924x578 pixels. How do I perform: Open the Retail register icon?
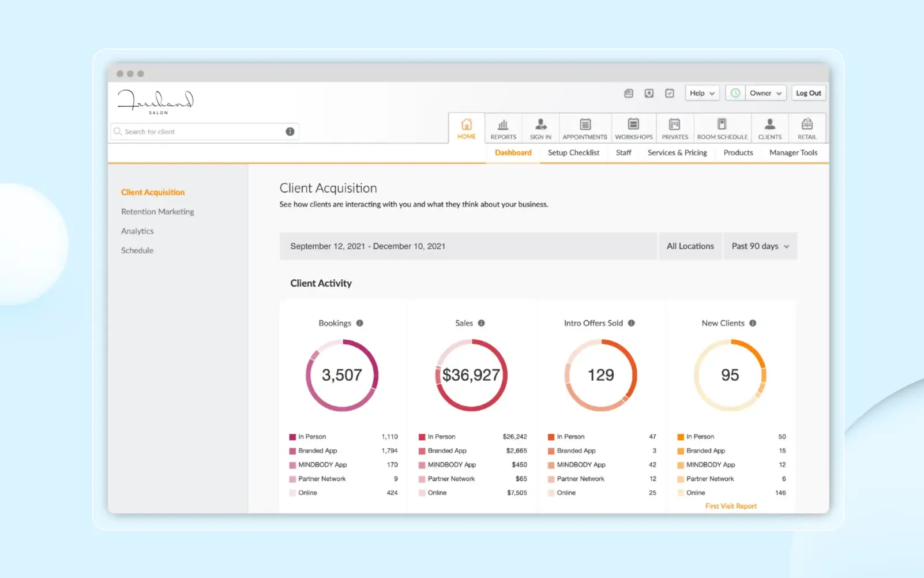[x=807, y=124]
